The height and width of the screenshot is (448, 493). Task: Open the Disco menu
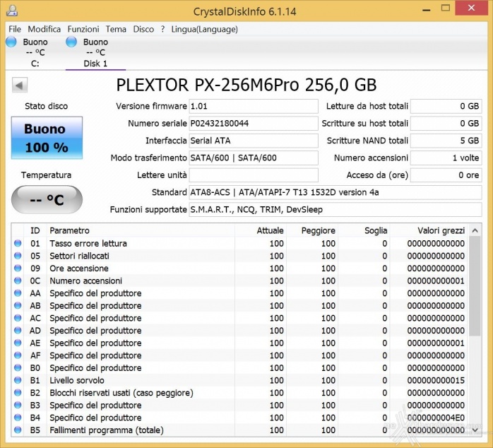click(143, 29)
